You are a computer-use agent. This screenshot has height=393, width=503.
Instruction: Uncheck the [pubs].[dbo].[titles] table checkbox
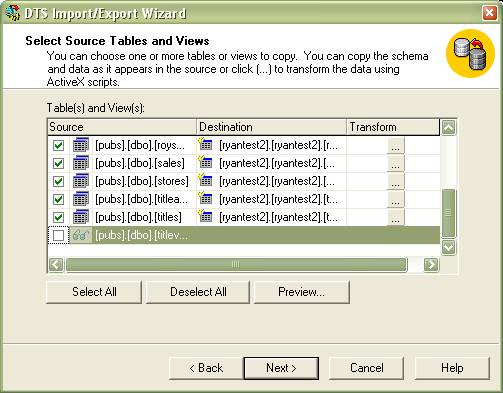click(x=58, y=218)
